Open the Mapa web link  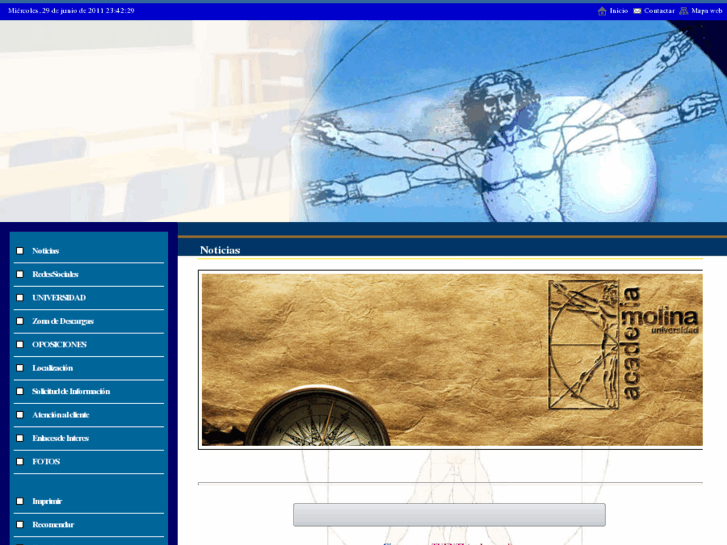[x=707, y=11]
